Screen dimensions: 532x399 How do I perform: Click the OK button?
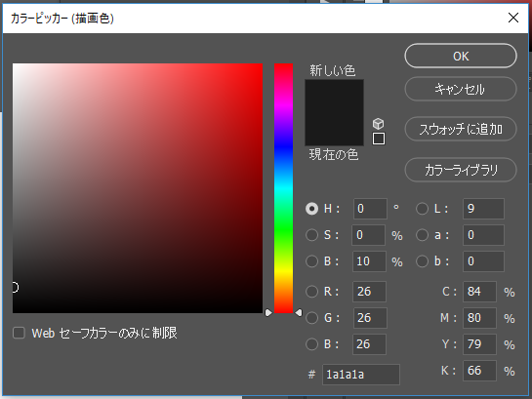tap(461, 56)
